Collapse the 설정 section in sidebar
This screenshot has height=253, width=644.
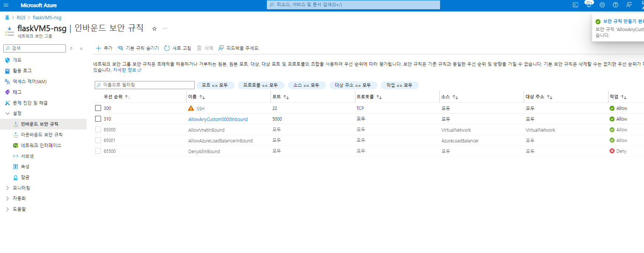click(7, 113)
